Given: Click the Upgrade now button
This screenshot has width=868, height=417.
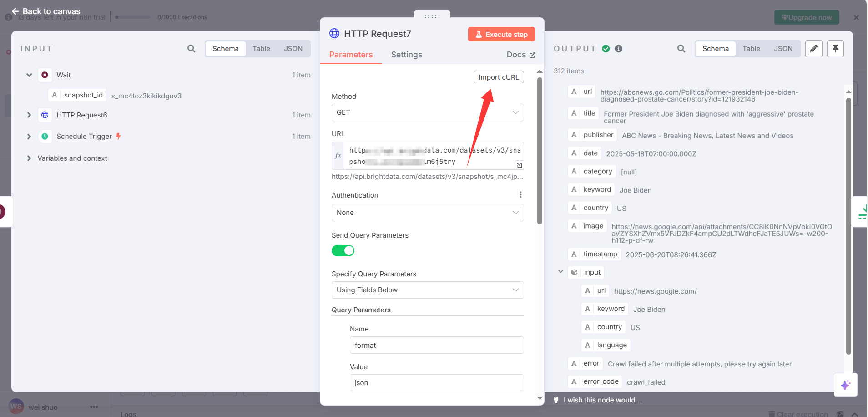Looking at the screenshot, I should click(x=807, y=17).
